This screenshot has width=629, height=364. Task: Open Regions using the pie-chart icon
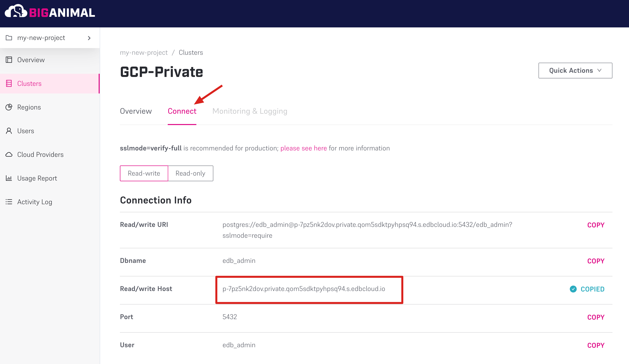pos(9,107)
